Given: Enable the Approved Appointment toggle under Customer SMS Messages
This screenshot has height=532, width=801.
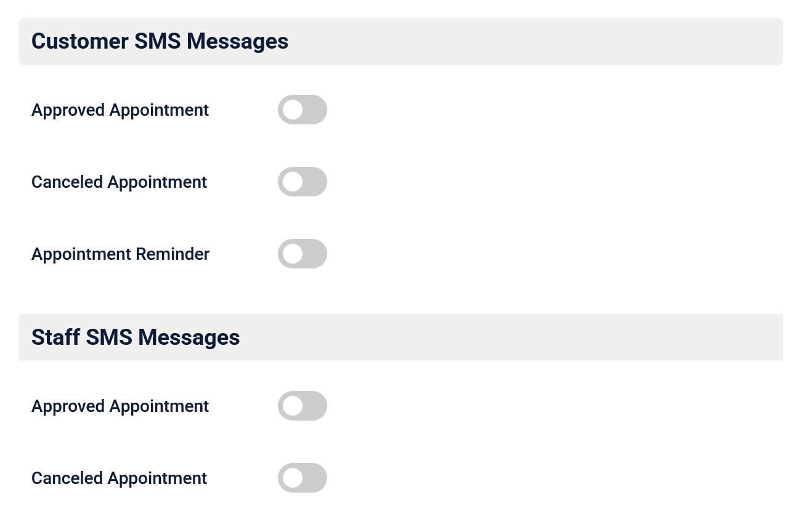Looking at the screenshot, I should (303, 110).
